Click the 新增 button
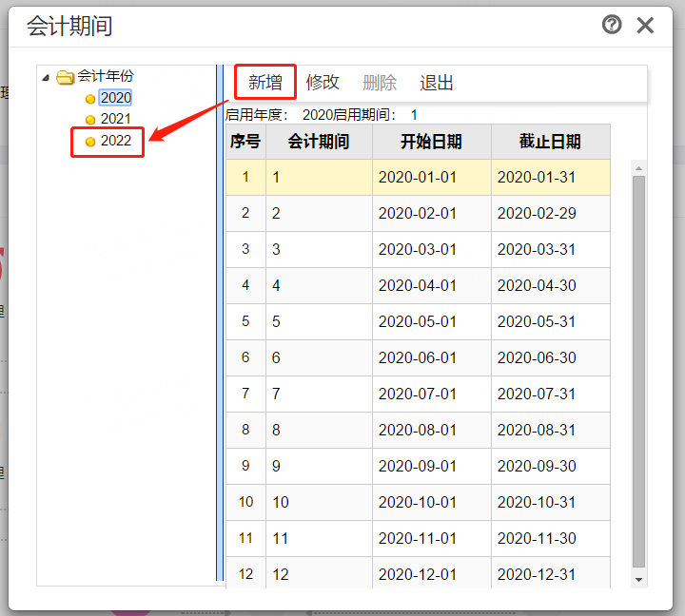 [x=265, y=83]
